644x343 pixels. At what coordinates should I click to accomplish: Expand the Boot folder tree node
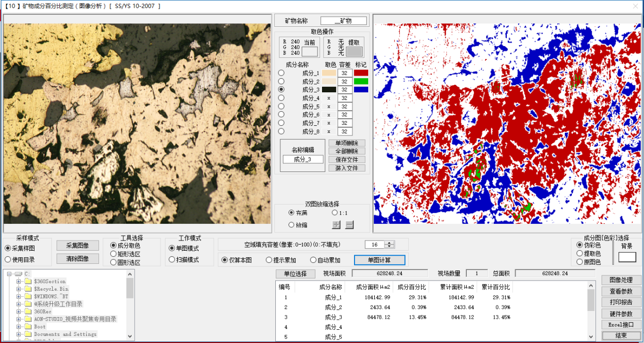click(x=19, y=327)
